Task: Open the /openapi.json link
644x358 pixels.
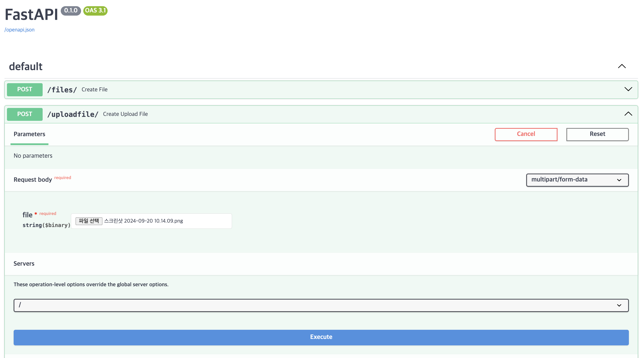Action: [x=20, y=30]
